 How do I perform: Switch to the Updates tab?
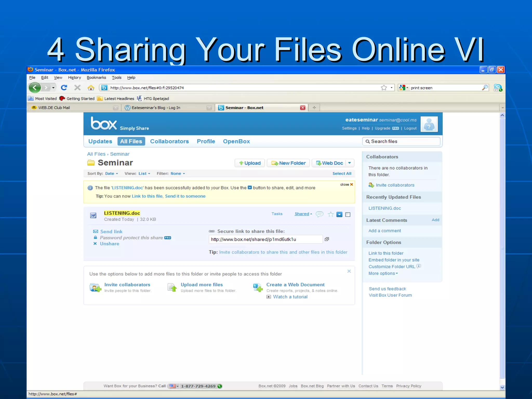coord(100,141)
